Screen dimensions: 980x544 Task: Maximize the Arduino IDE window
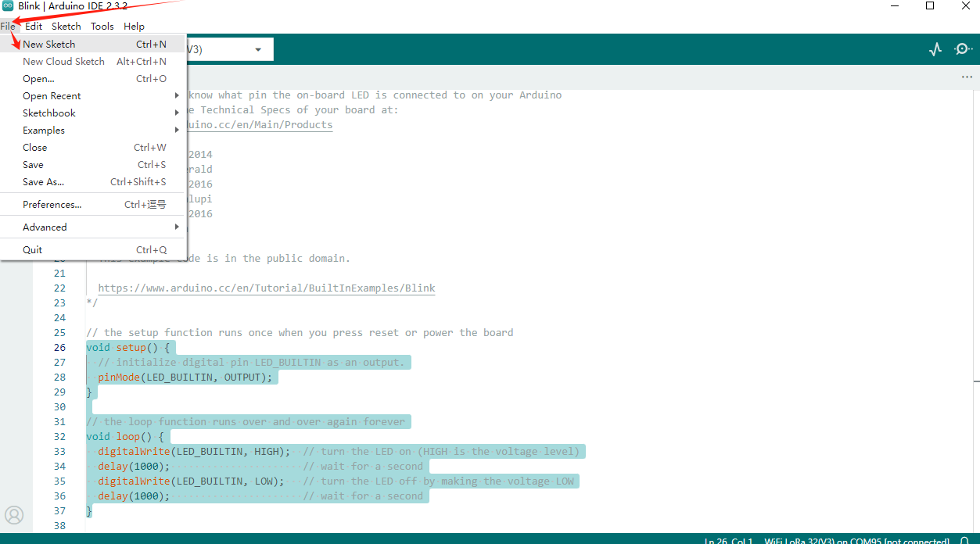point(930,6)
